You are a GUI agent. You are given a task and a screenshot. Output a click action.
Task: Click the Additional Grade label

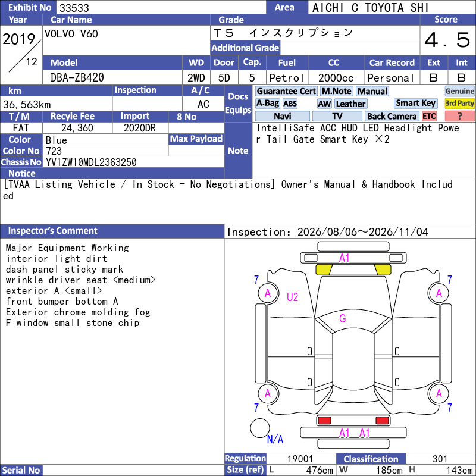click(x=245, y=48)
